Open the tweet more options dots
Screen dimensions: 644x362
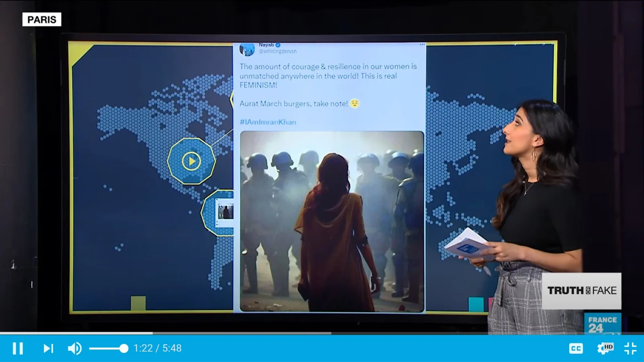click(422, 44)
